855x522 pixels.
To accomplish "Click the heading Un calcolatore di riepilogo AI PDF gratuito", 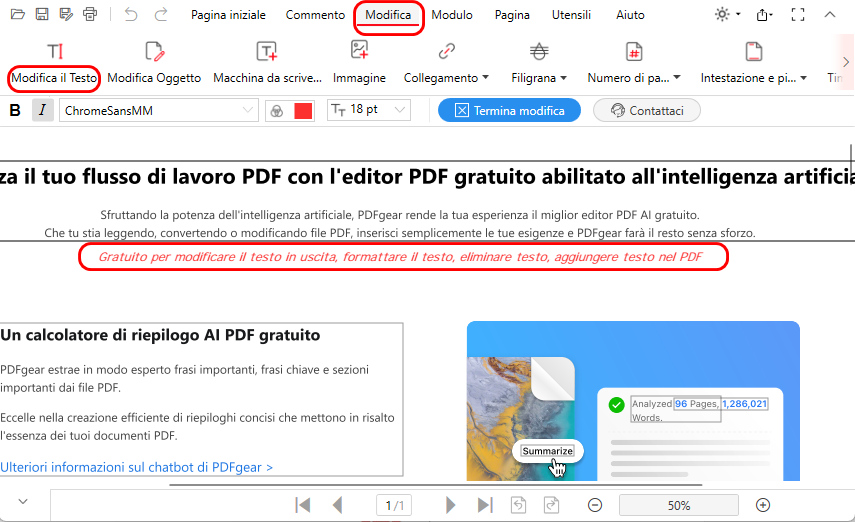I will coord(160,335).
